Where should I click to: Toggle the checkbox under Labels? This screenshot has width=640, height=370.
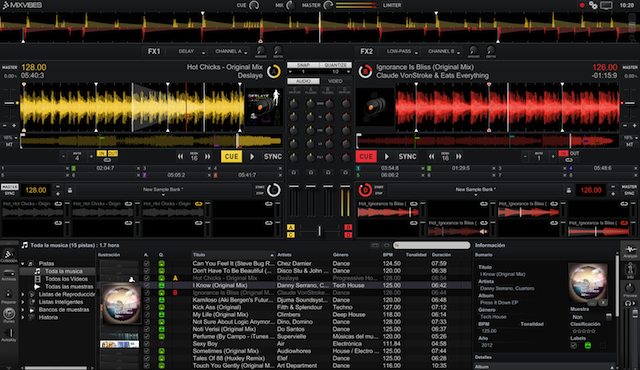tap(573, 346)
